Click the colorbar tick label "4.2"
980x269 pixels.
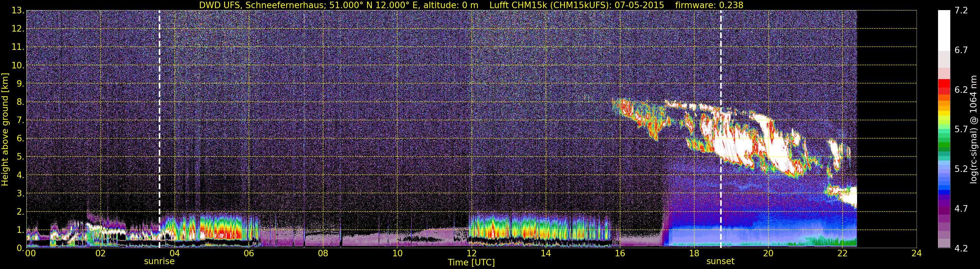(961, 248)
